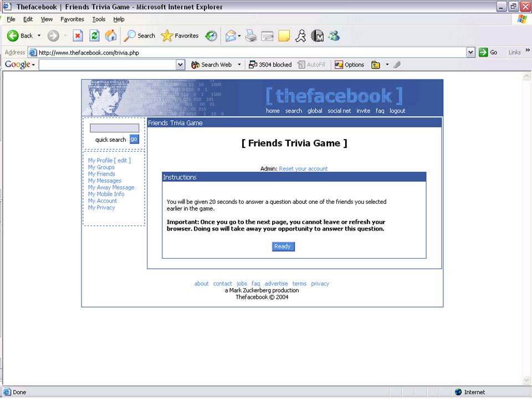The height and width of the screenshot is (399, 532).
Task: Click the highlighter pen icon
Action: click(397, 64)
